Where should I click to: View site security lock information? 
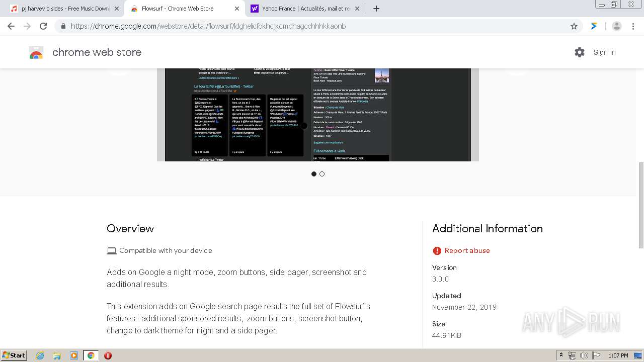63,26
